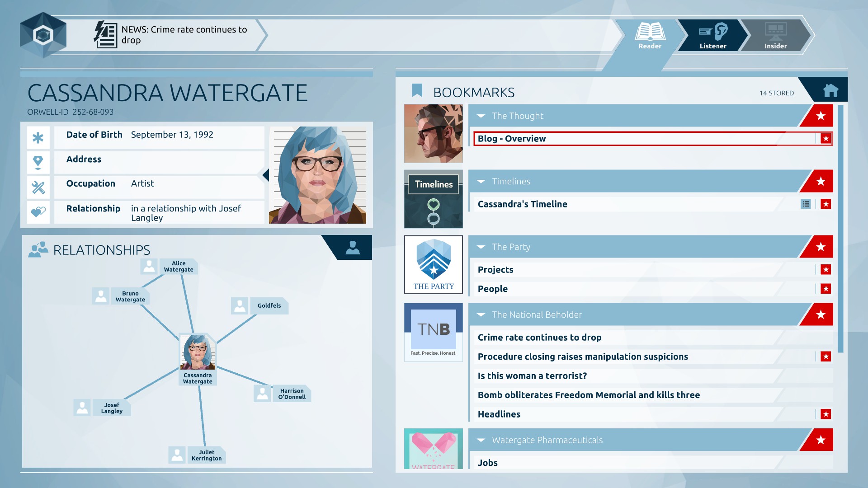The image size is (868, 488).
Task: Select Josef Langley in the relationship graph
Action: coord(111,407)
